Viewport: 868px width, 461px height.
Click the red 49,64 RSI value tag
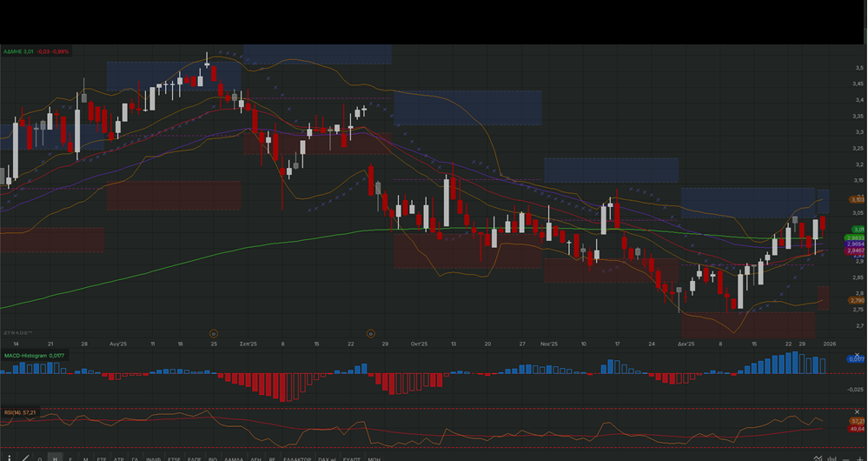tap(858, 429)
